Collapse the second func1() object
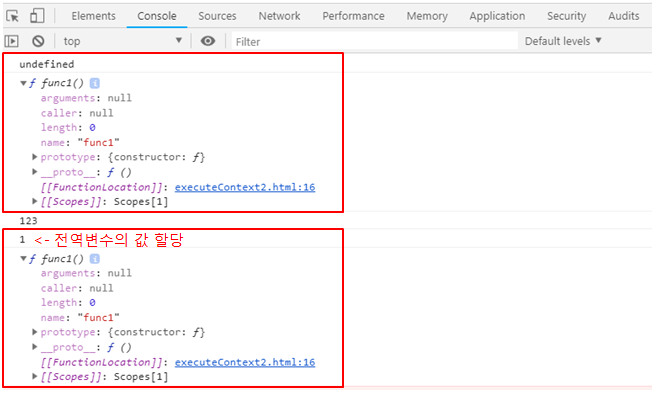The height and width of the screenshot is (397, 652). [24, 259]
